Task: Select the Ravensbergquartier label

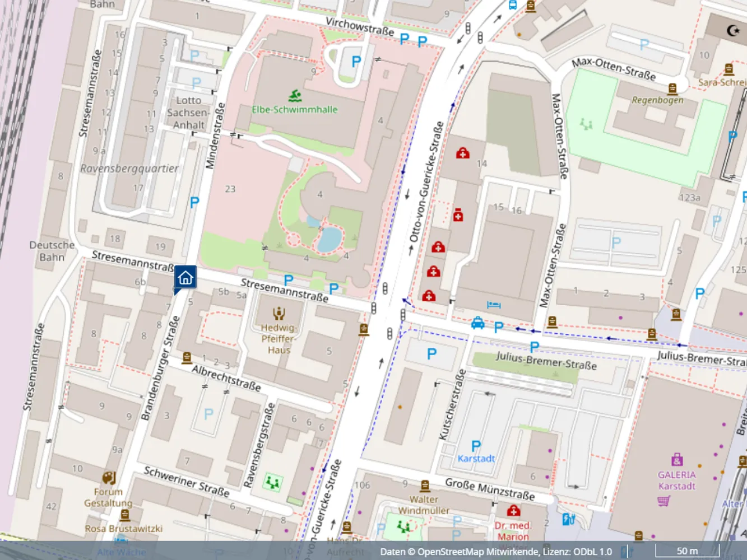Action: (x=129, y=168)
